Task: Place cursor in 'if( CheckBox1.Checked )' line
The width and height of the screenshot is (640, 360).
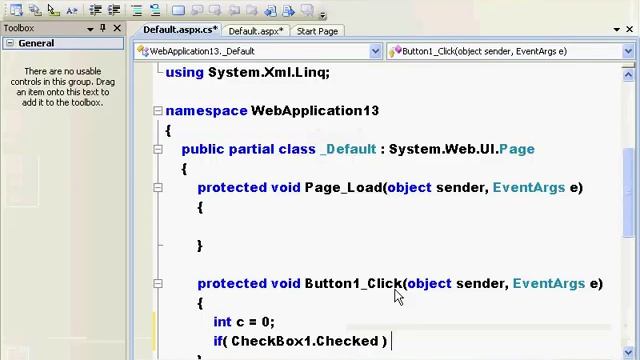Action: pyautogui.click(x=300, y=341)
